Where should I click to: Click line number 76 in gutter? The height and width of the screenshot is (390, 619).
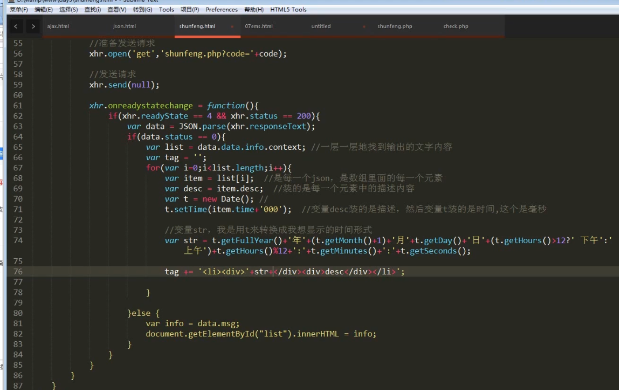[x=18, y=272]
